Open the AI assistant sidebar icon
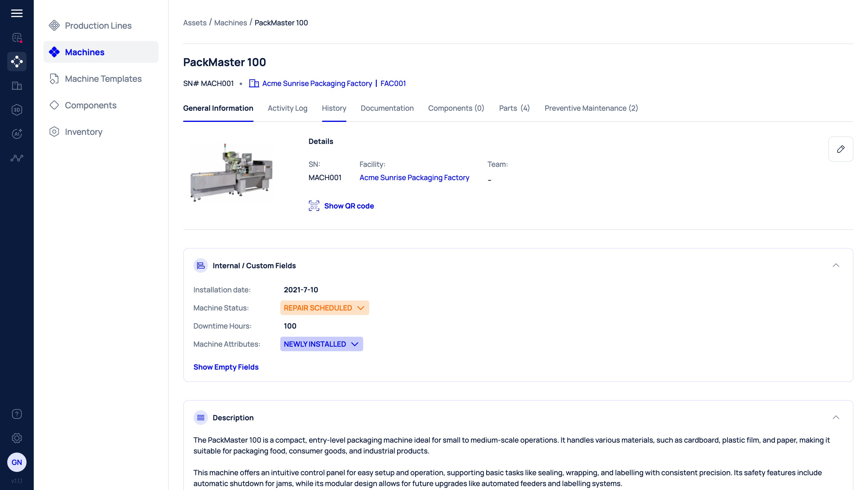 [x=17, y=134]
